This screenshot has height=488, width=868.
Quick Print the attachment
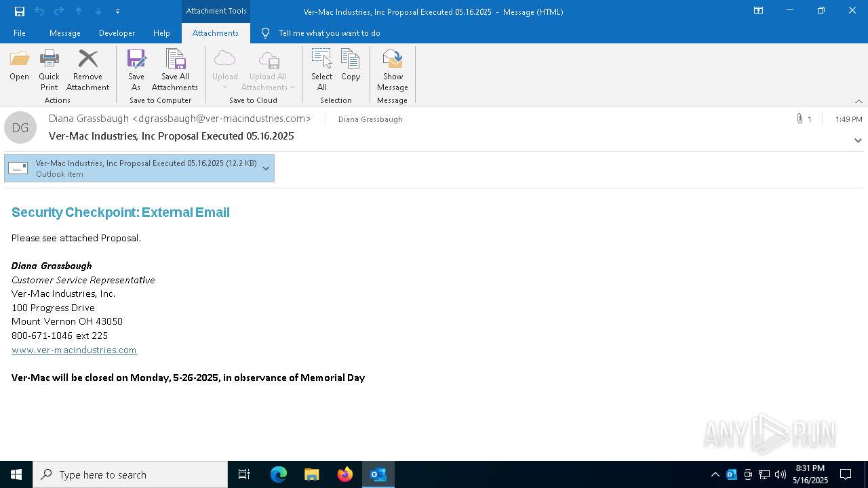click(x=49, y=70)
